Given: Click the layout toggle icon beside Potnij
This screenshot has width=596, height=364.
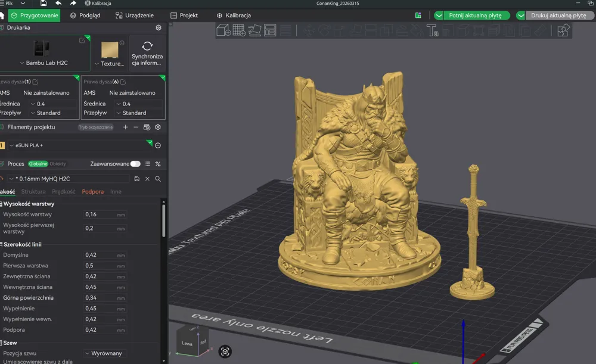Looking at the screenshot, I should click(418, 15).
